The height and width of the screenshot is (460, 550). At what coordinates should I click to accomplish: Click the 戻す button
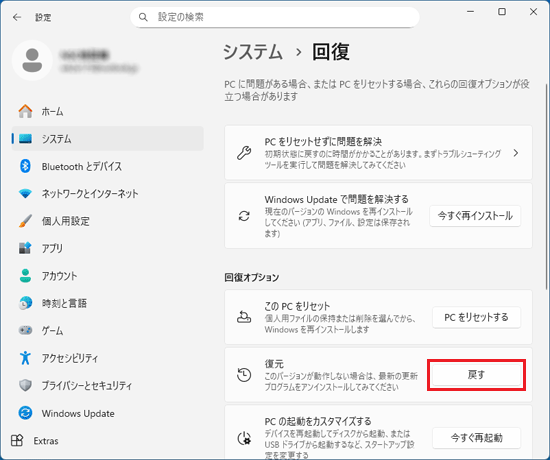click(476, 375)
